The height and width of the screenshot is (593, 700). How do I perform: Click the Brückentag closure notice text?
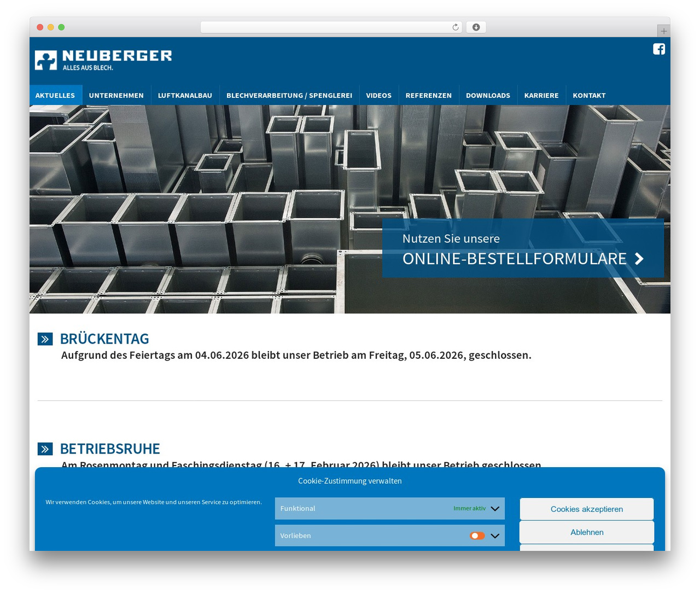pyautogui.click(x=296, y=355)
